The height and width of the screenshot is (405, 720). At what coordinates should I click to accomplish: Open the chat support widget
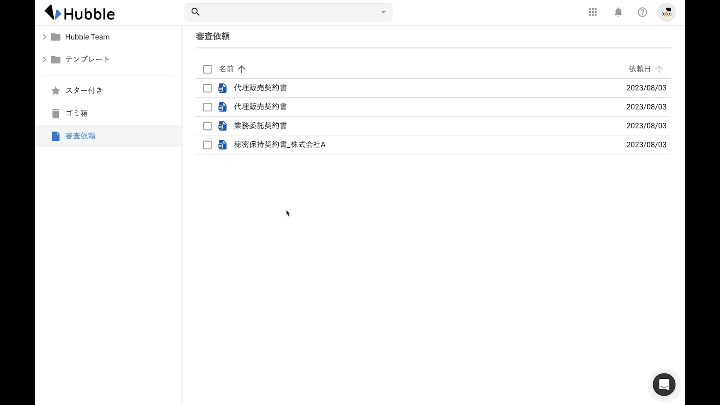664,384
